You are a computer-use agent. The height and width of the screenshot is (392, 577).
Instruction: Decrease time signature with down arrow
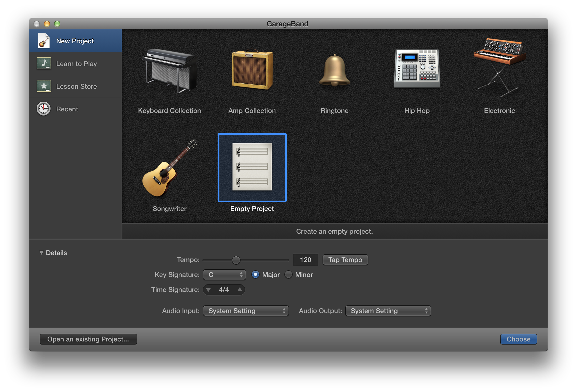[208, 290]
